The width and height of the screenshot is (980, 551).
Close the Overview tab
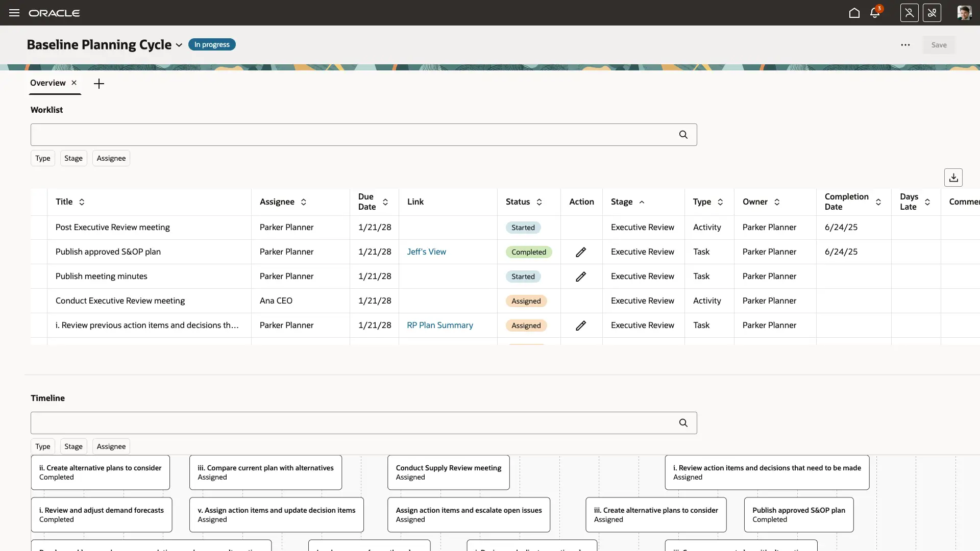pyautogui.click(x=74, y=83)
